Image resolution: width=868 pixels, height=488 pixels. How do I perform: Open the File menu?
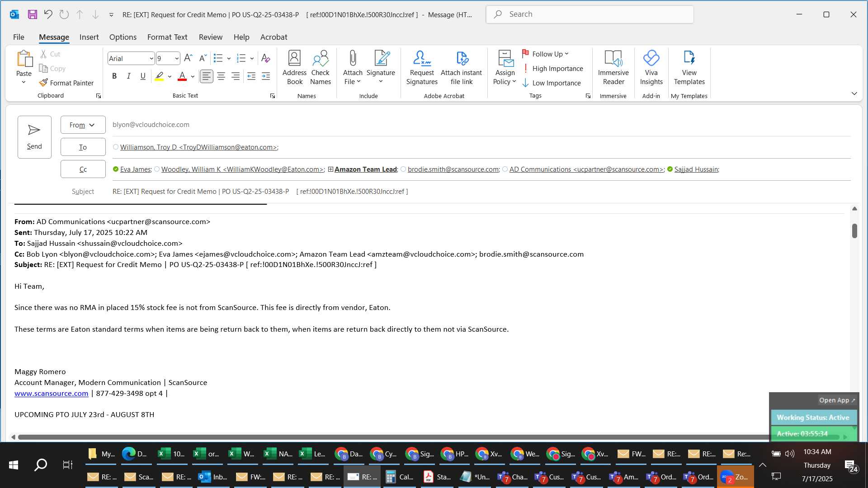[x=19, y=37]
